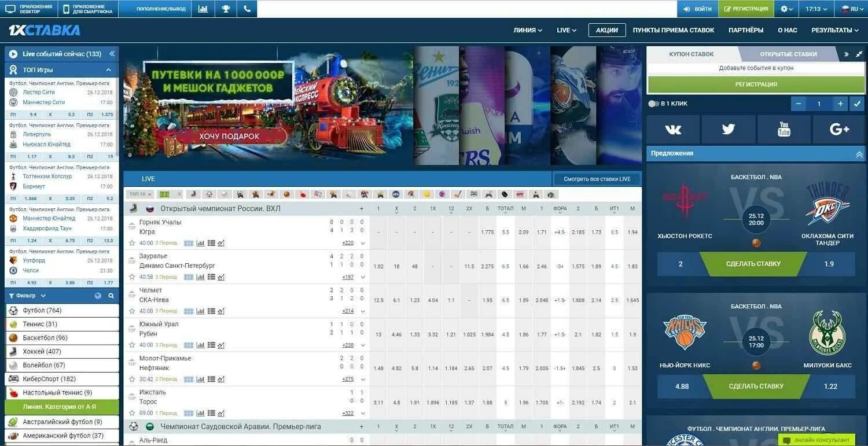Open the smartphone application icon

click(66, 9)
